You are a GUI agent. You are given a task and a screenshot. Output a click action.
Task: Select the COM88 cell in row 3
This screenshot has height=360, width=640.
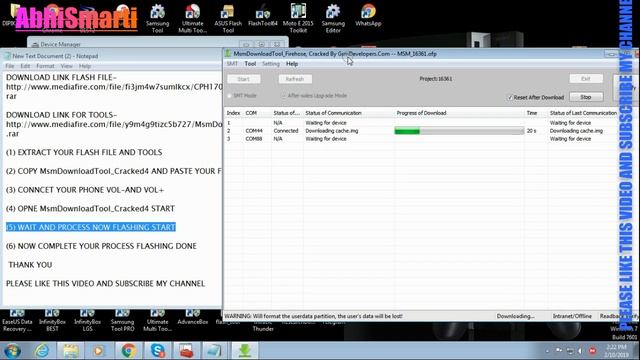pos(254,139)
